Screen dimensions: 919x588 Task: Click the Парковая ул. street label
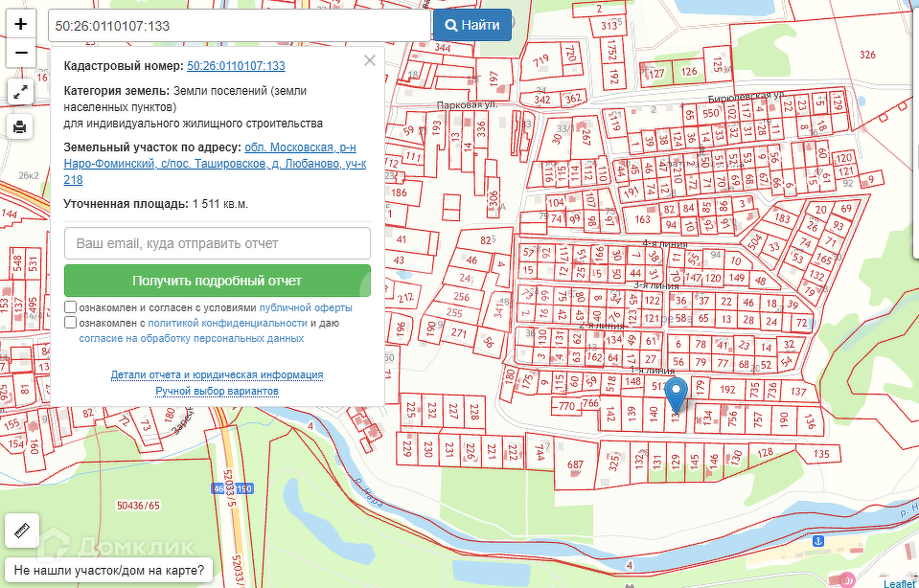(x=467, y=104)
